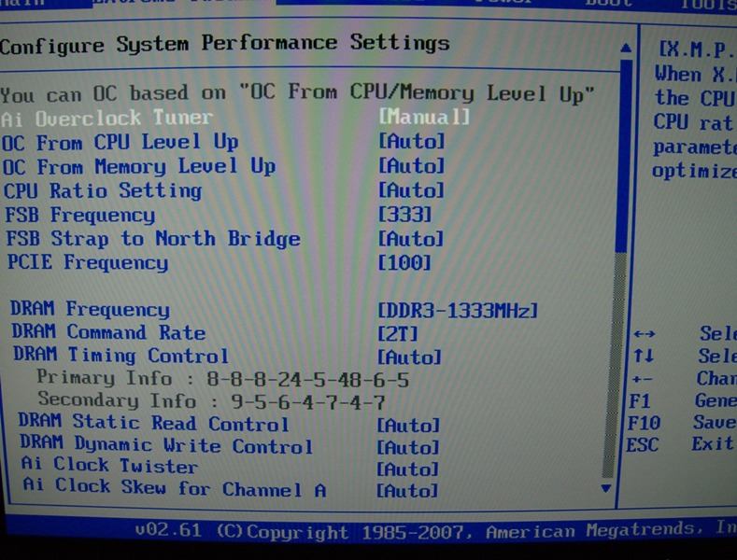Viewport: 737px width, 560px height.
Task: Select the Ai Clock Twister label
Action: tap(109, 465)
